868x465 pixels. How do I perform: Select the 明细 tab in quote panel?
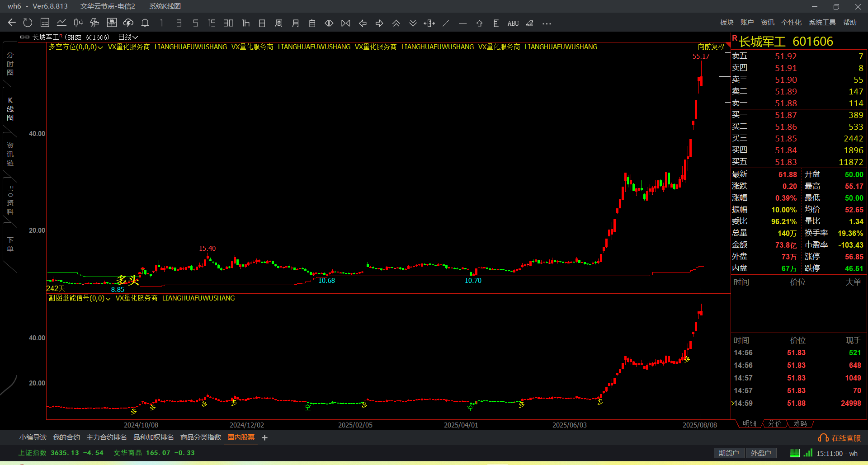tap(750, 423)
